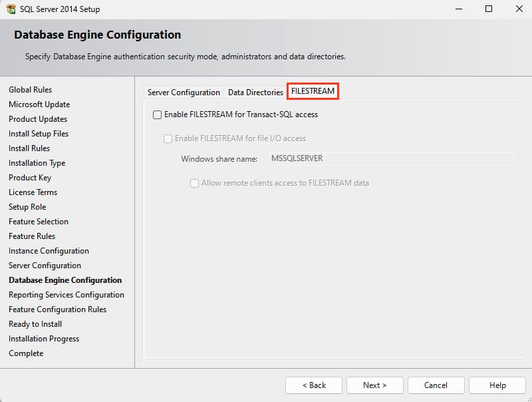
Task: Close the setup window with X
Action: (x=519, y=9)
